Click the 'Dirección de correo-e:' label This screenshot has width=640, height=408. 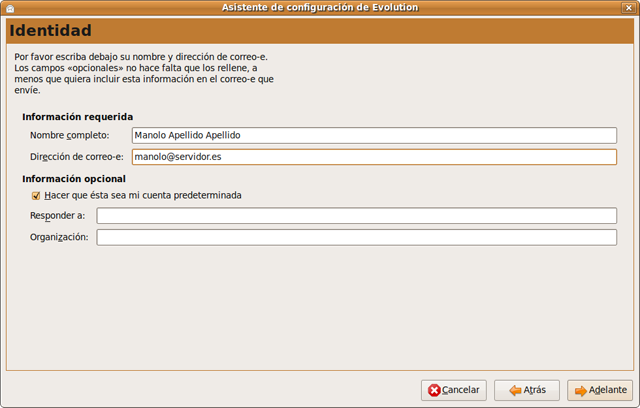click(77, 157)
